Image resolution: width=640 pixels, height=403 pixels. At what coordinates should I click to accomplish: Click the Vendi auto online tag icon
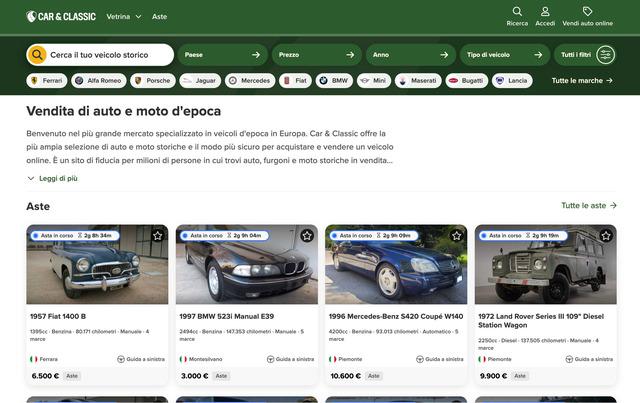588,12
